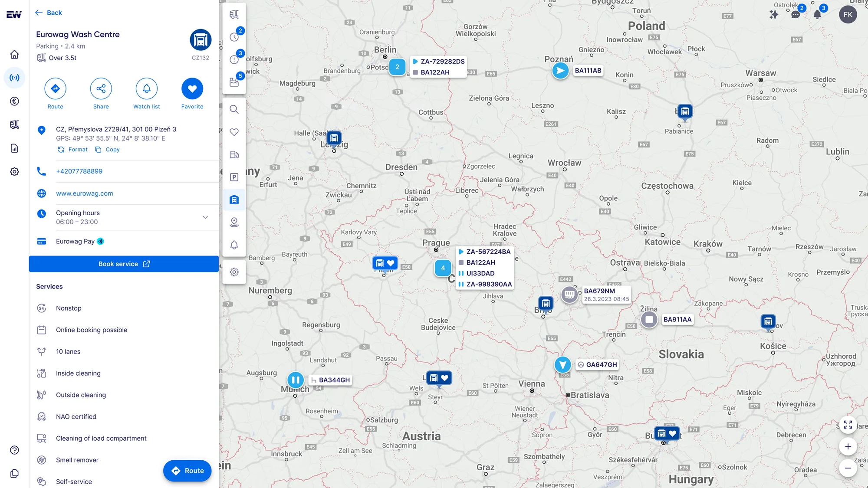Open alerts icon with badge 3
The image size is (868, 488).
[234, 59]
